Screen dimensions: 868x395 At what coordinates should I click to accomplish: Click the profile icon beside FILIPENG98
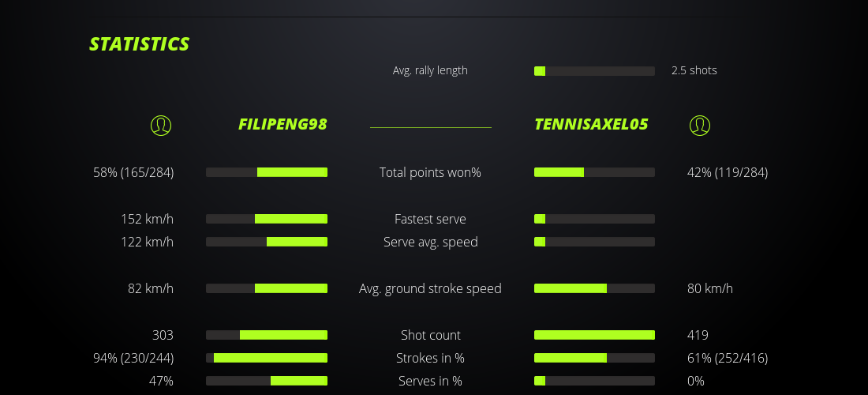(161, 125)
